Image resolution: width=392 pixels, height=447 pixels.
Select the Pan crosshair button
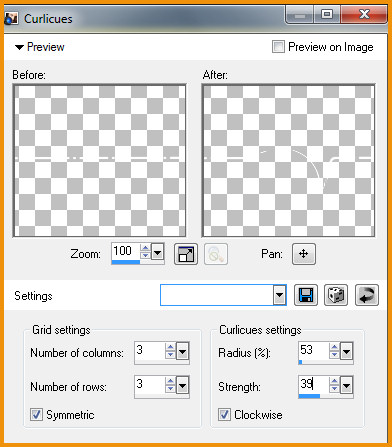(304, 254)
